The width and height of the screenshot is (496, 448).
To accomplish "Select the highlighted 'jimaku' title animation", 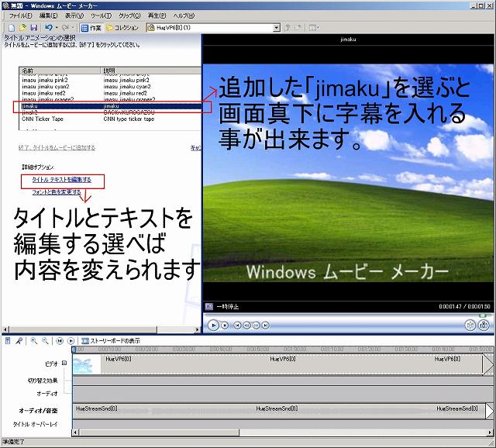I will pyautogui.click(x=110, y=106).
